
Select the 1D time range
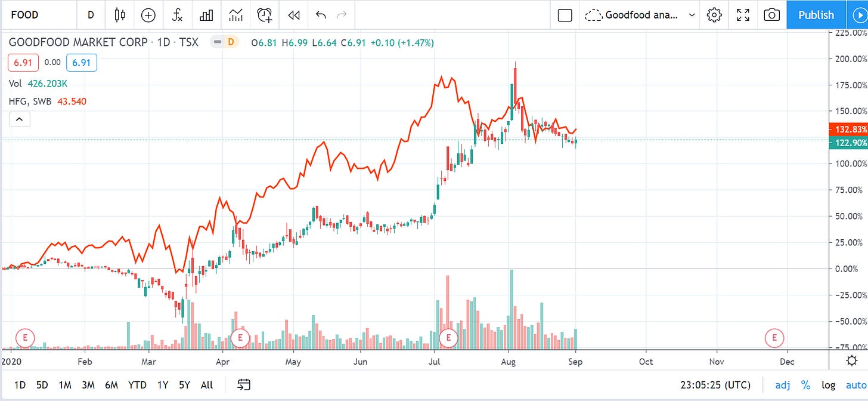(20, 385)
